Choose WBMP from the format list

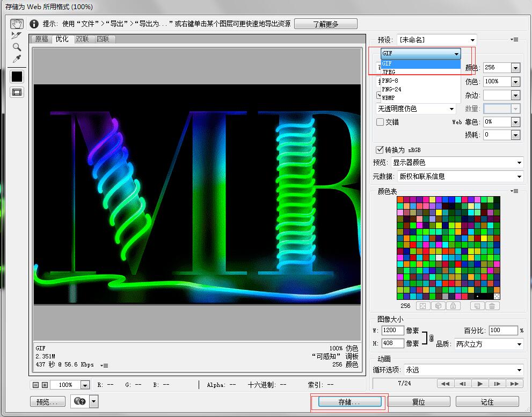pos(421,97)
